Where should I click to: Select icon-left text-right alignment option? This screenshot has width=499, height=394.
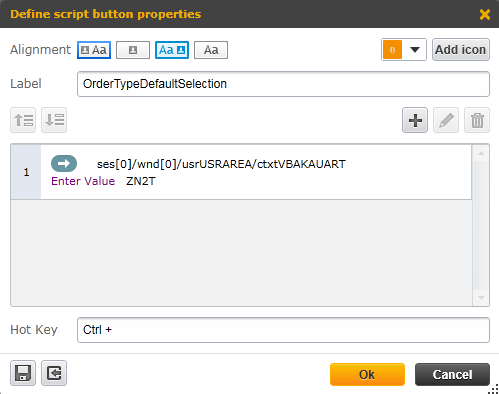point(94,50)
